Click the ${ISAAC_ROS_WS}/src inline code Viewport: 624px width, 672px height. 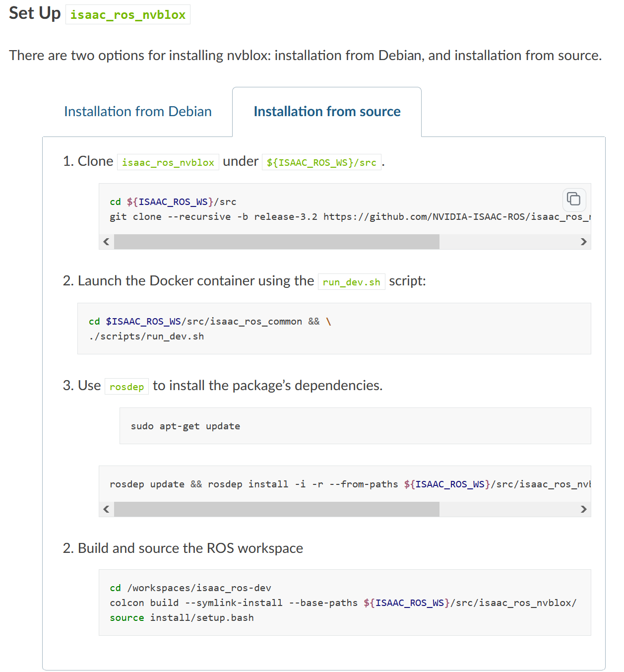321,162
